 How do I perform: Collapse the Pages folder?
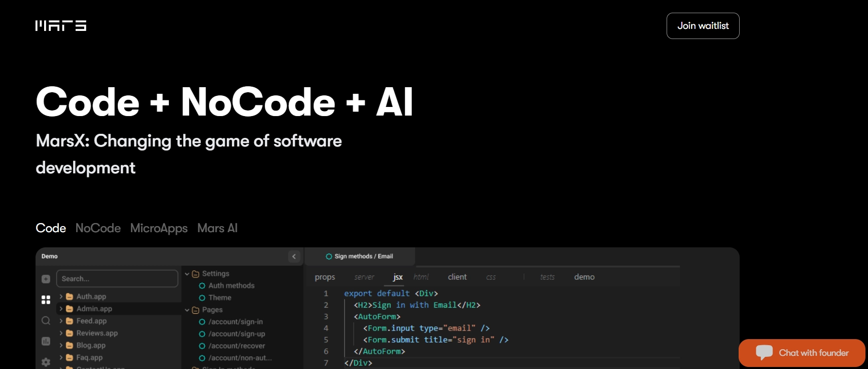tap(187, 310)
